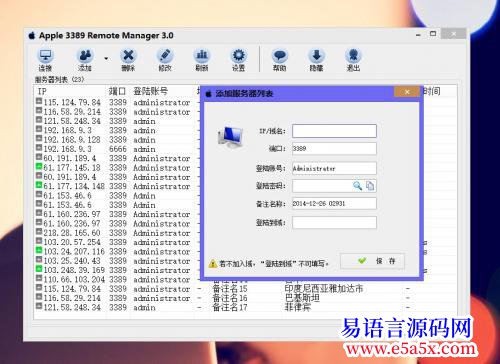Image resolution: width=500 pixels, height=364 pixels.
Task: Click the gray status icon for 218.28.165.60
Action: 39,231
